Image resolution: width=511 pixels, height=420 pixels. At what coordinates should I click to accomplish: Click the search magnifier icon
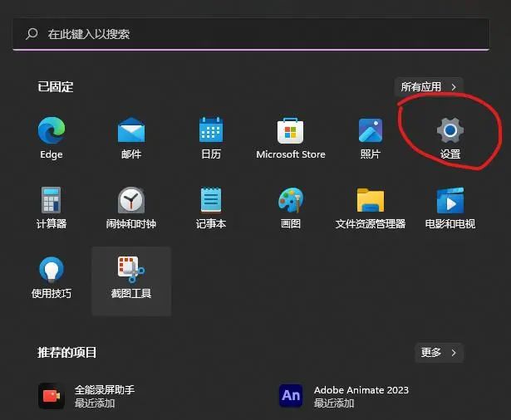click(32, 33)
